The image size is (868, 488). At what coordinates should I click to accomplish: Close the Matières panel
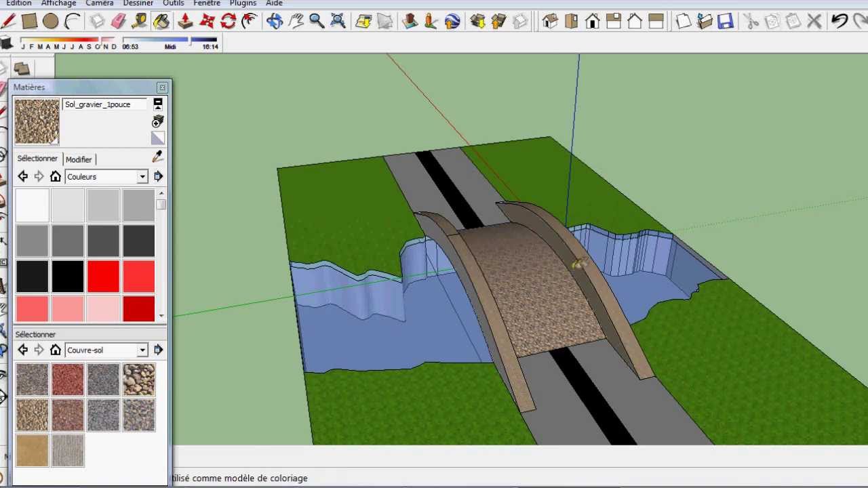pyautogui.click(x=162, y=87)
